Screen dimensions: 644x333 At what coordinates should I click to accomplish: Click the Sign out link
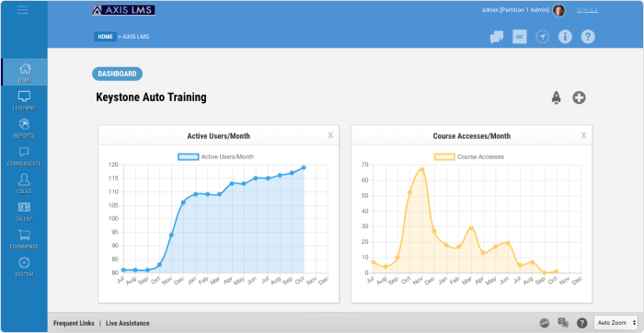tap(587, 10)
